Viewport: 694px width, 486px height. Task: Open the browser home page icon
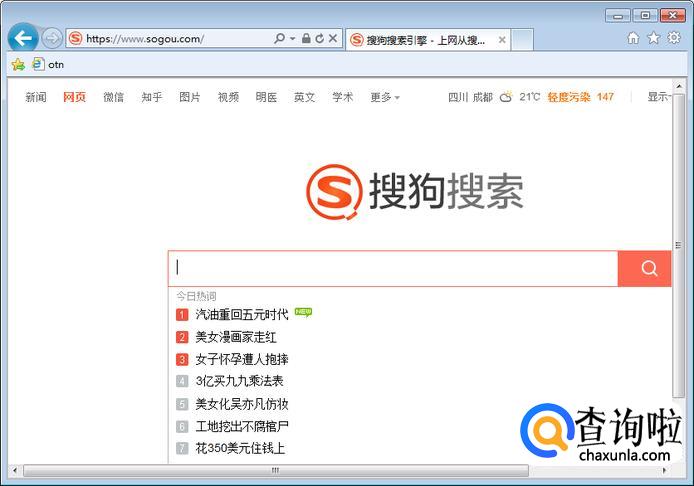pyautogui.click(x=633, y=38)
